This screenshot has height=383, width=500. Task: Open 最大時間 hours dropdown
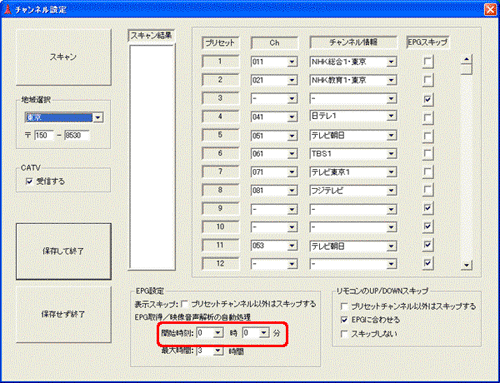pyautogui.click(x=218, y=351)
